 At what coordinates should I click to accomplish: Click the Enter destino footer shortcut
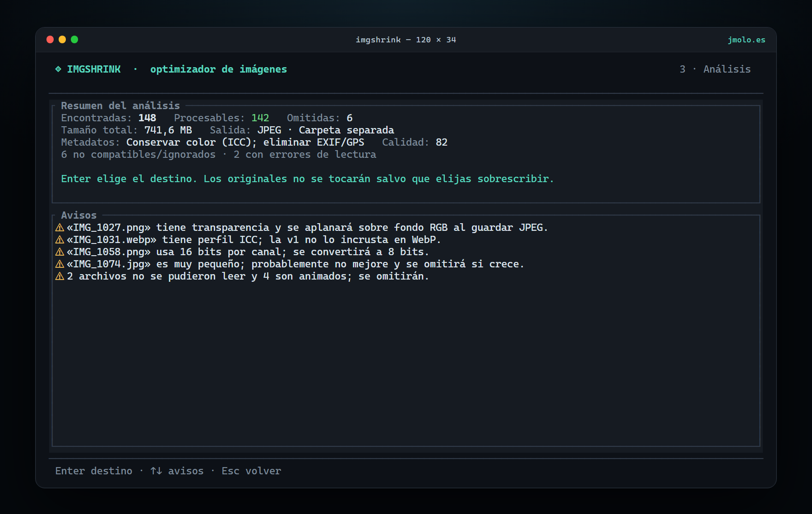coord(94,471)
